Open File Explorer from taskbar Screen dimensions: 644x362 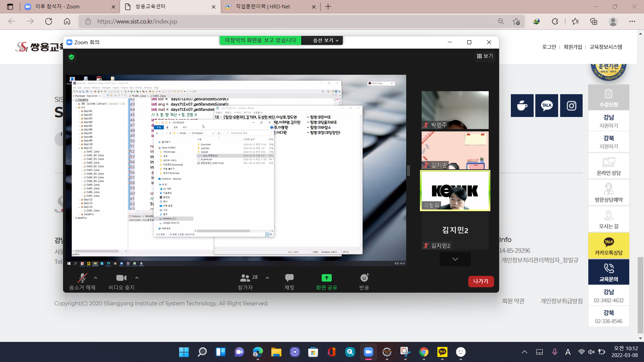(x=276, y=352)
